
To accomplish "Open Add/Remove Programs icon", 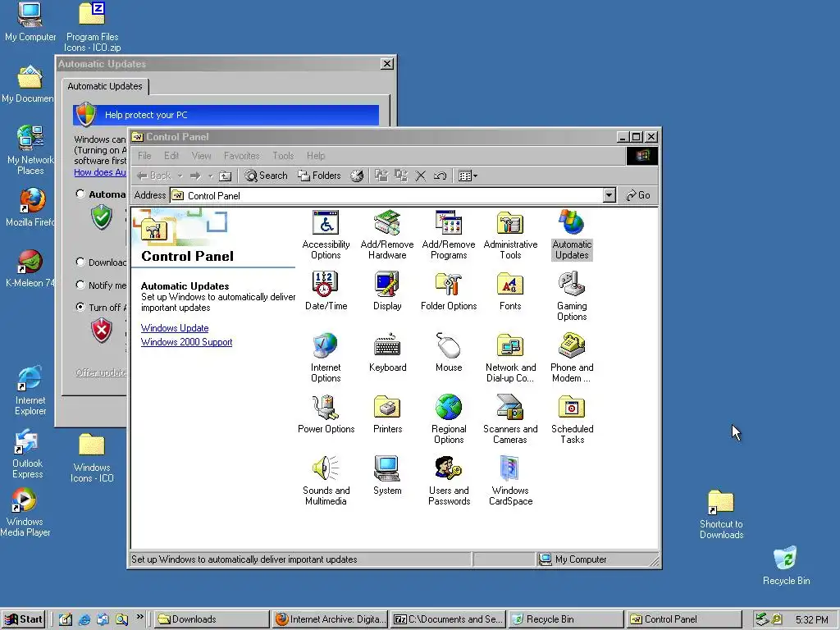I will 449,235.
